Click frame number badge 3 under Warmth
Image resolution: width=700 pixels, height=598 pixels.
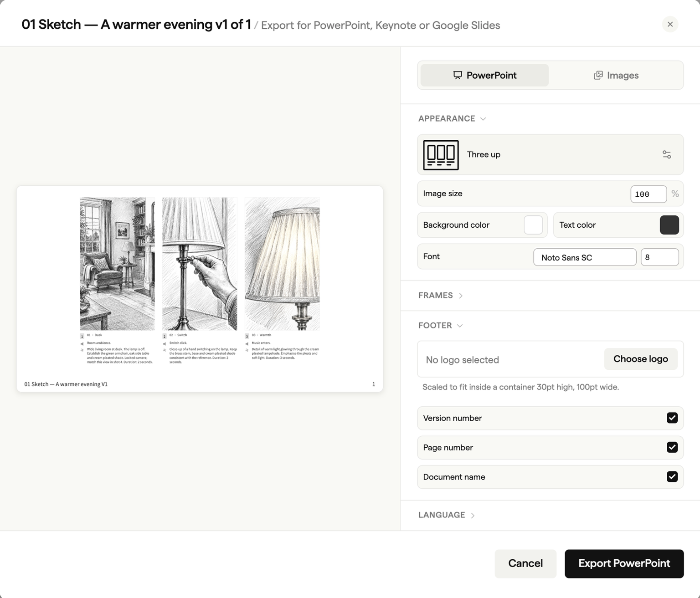[247, 336]
